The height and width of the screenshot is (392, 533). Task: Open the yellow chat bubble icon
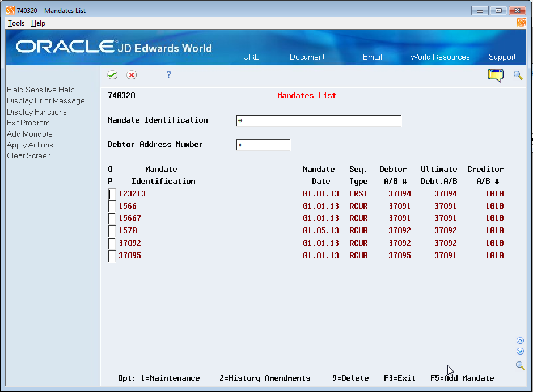495,75
